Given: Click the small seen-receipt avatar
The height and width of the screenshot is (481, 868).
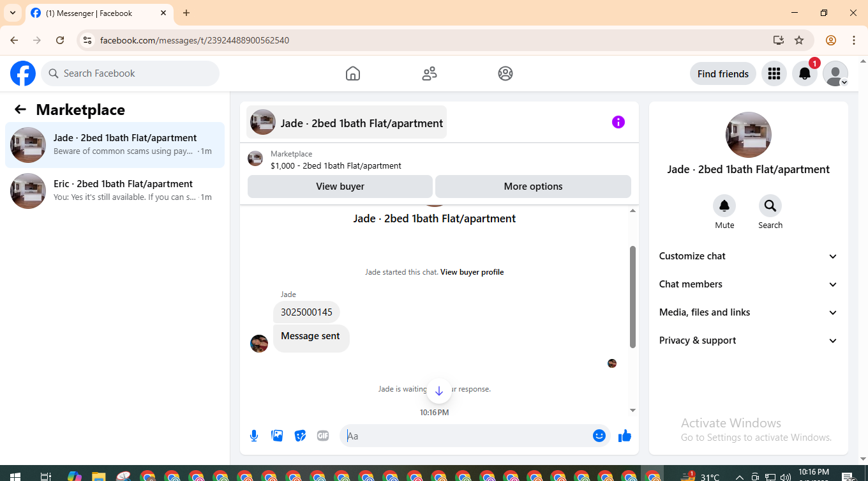Looking at the screenshot, I should pos(612,363).
